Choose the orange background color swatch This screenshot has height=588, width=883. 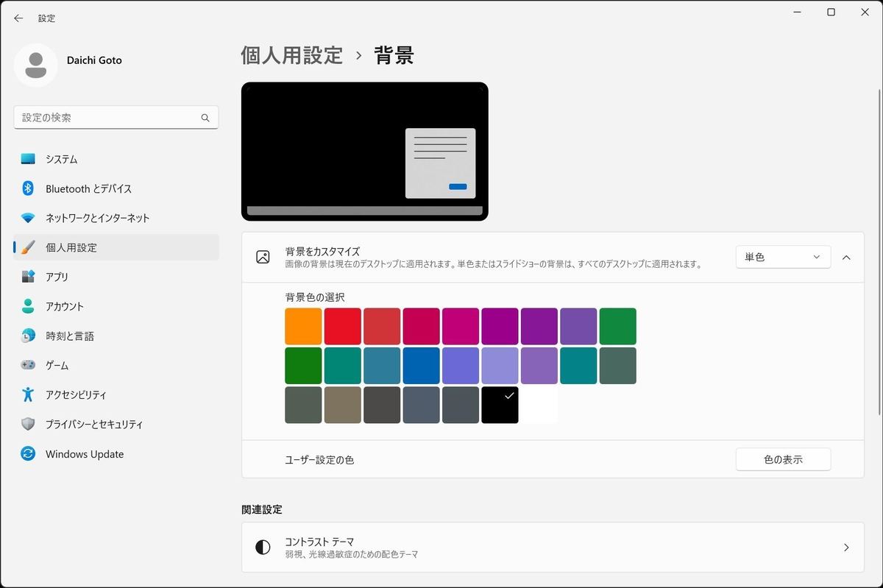coord(303,326)
